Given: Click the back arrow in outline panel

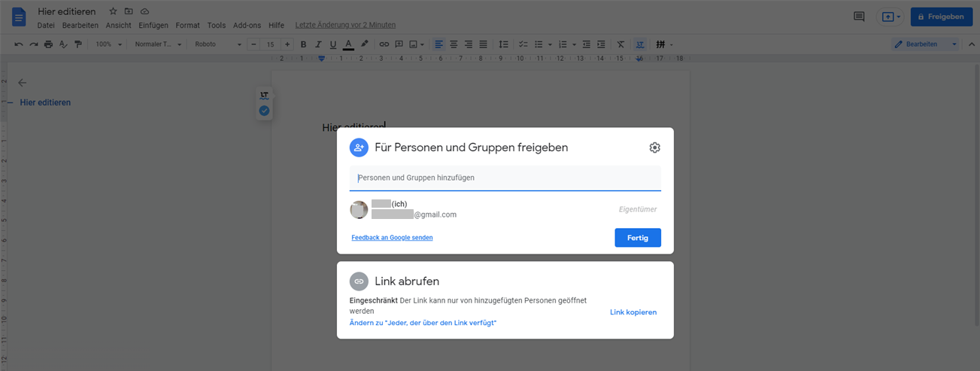Looking at the screenshot, I should click(x=22, y=83).
